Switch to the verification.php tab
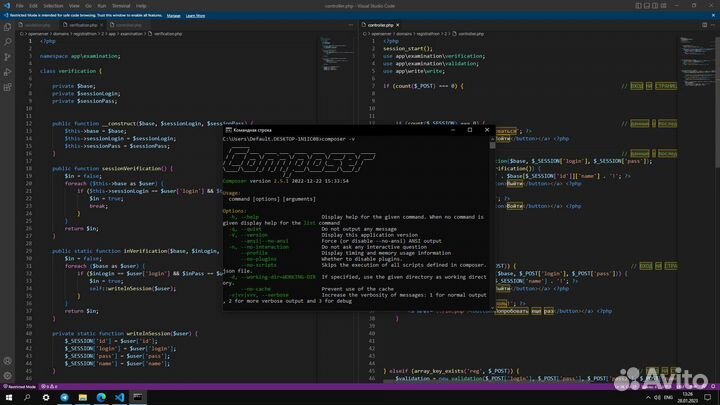The width and height of the screenshot is (720, 405). 83,25
